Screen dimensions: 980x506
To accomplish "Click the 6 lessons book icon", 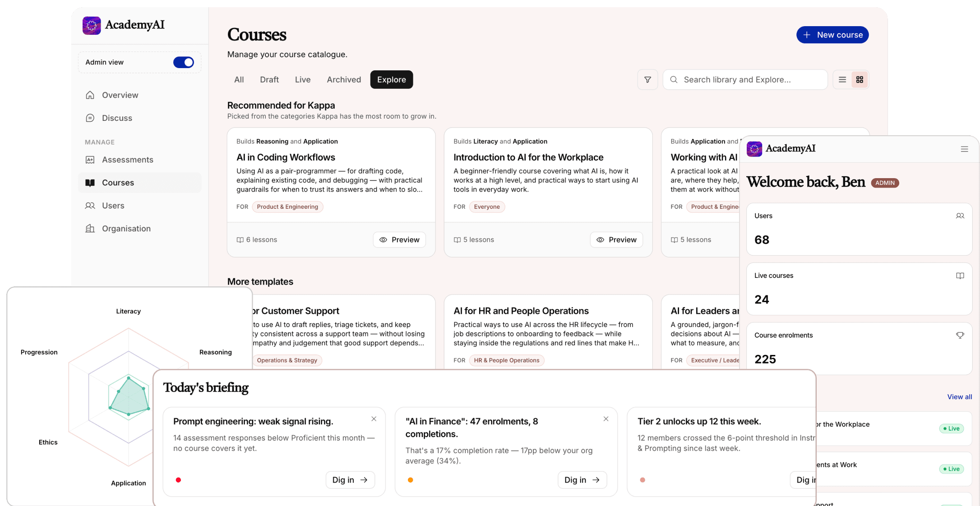I will [x=240, y=240].
